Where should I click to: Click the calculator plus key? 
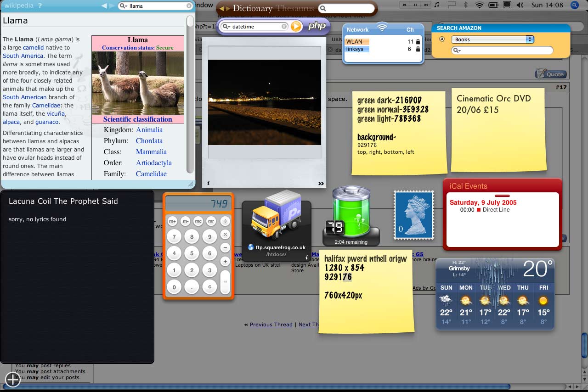pyautogui.click(x=225, y=261)
